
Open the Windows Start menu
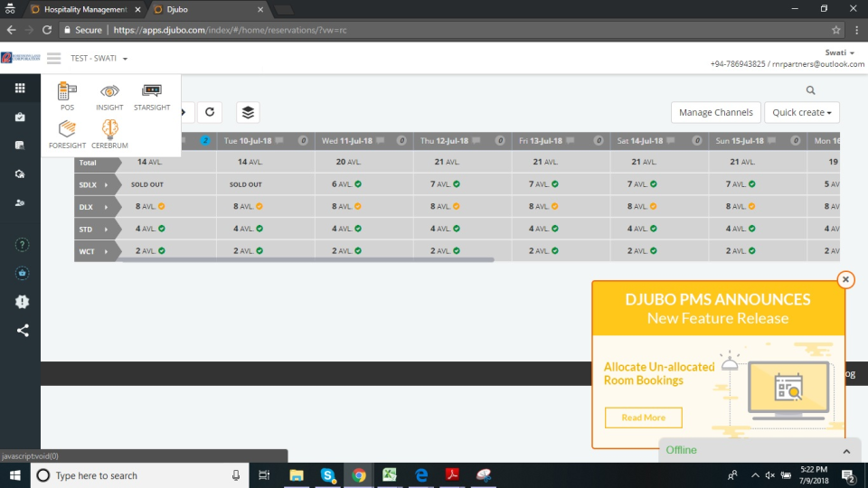(x=15, y=475)
